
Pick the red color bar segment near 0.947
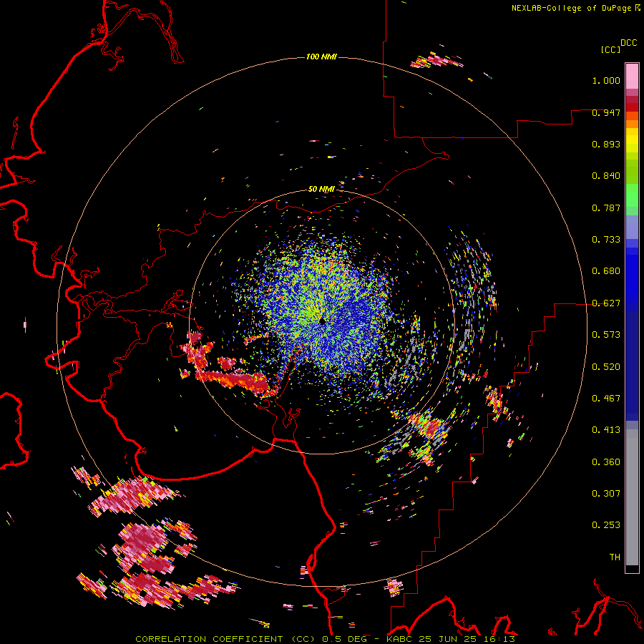point(632,107)
